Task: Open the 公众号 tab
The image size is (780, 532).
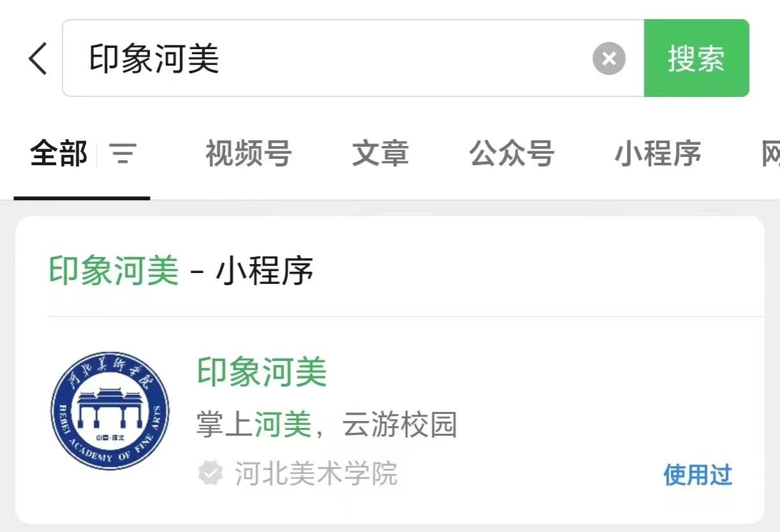Action: coord(512,154)
